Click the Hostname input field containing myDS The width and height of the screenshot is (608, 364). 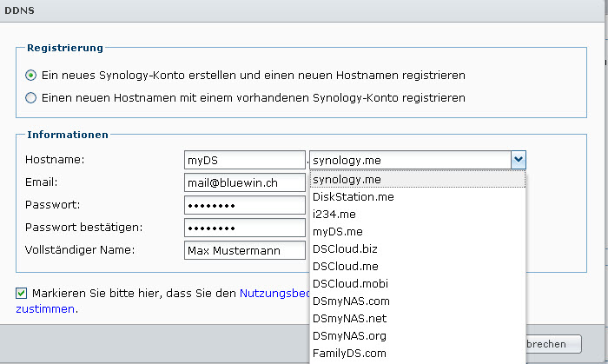click(245, 160)
